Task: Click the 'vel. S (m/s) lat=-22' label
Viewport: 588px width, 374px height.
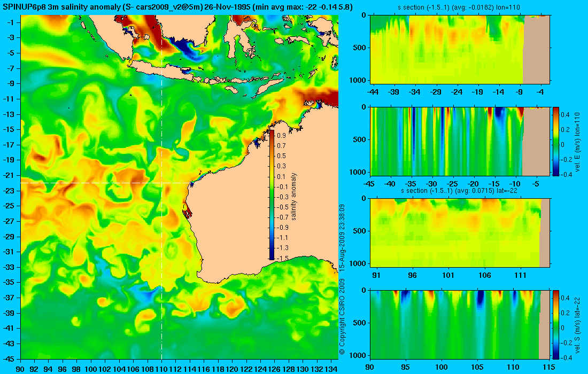Action: click(578, 325)
